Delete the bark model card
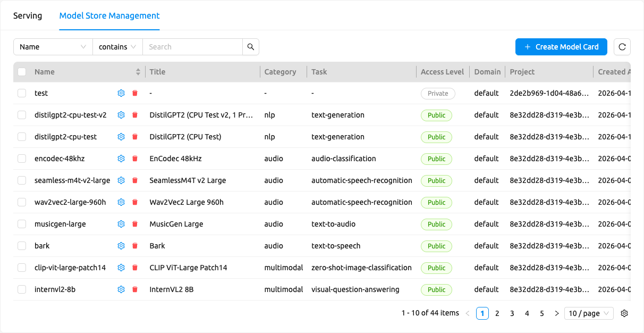The image size is (644, 333). click(135, 246)
